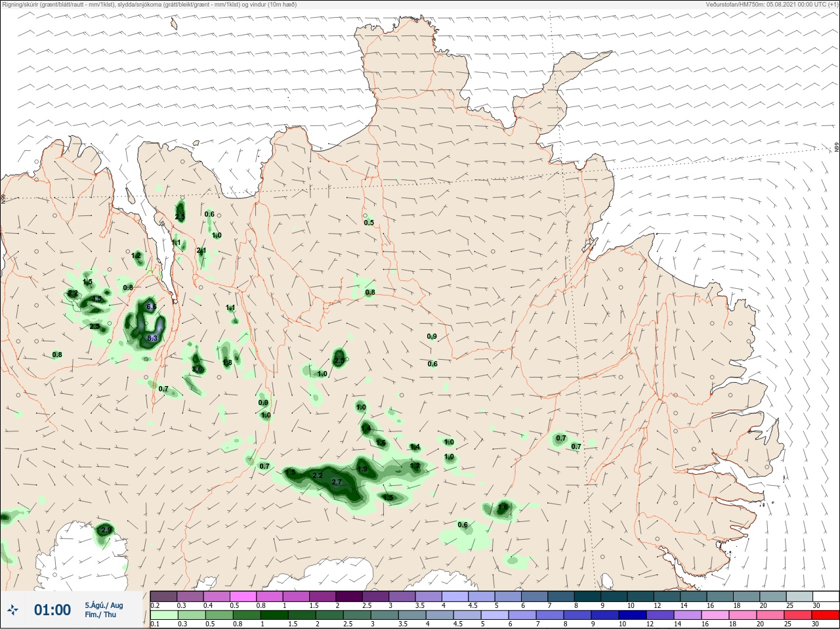840x629 pixels.
Task: Click the date label '5.Ágú./ Aug'
Action: coord(104,605)
